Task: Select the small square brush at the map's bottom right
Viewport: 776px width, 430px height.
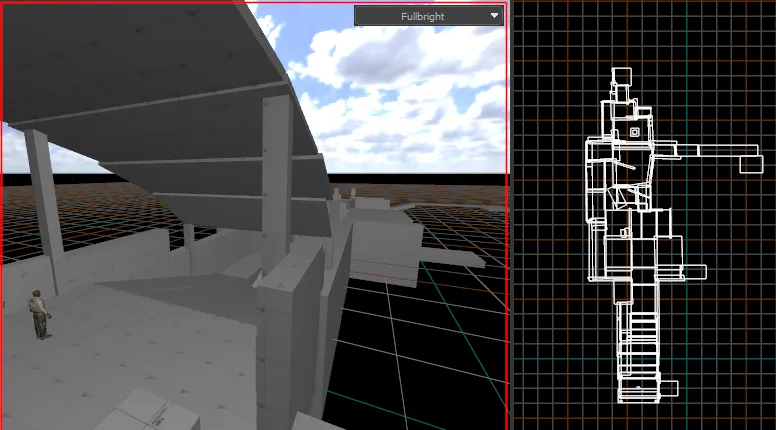Action: coord(670,388)
